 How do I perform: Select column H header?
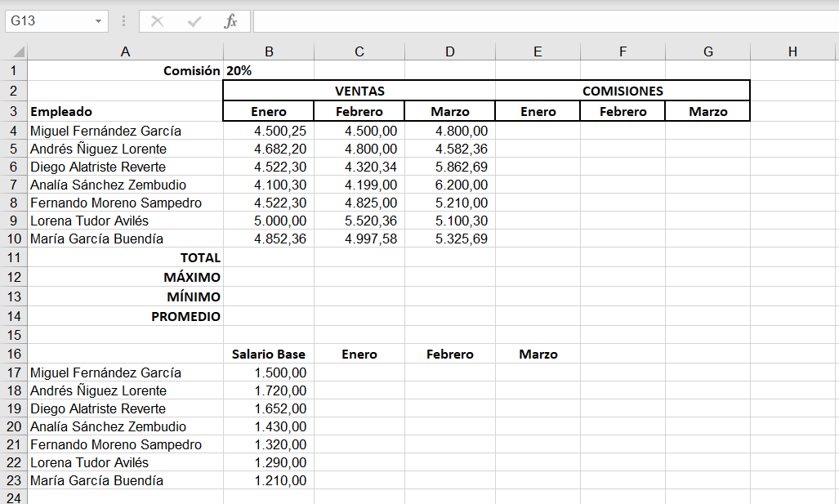click(x=792, y=52)
